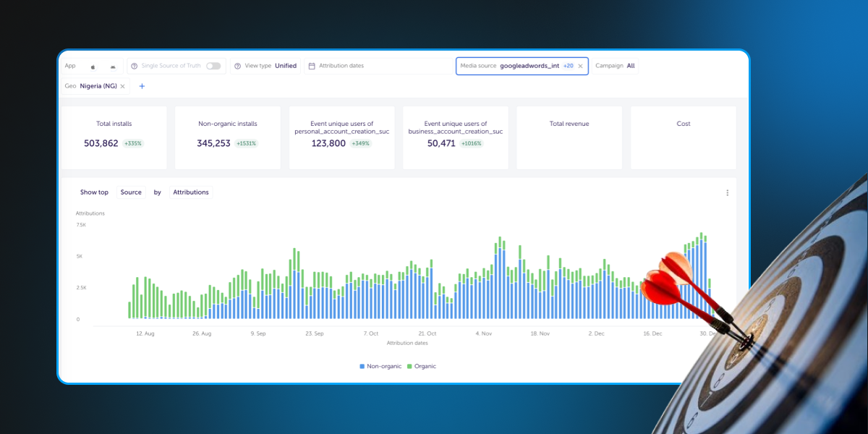868x434 pixels.
Task: Click the 12. Aug axis label
Action: click(x=145, y=333)
